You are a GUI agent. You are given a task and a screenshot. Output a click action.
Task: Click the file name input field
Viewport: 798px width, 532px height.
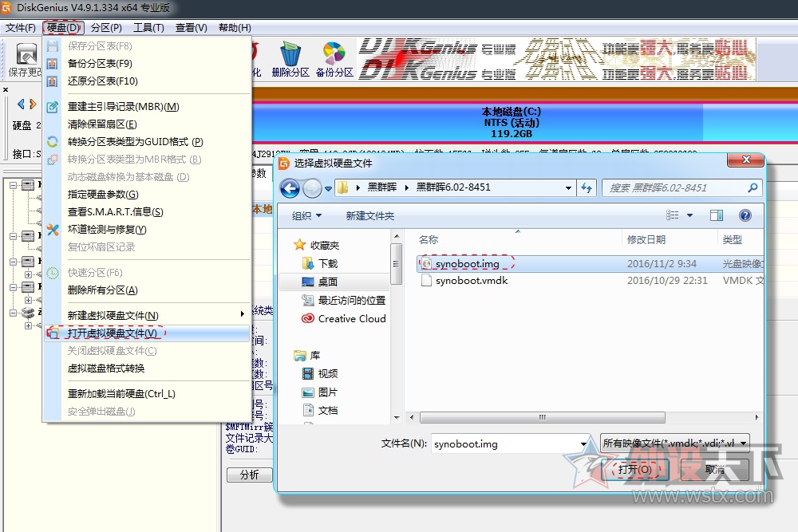tap(505, 443)
